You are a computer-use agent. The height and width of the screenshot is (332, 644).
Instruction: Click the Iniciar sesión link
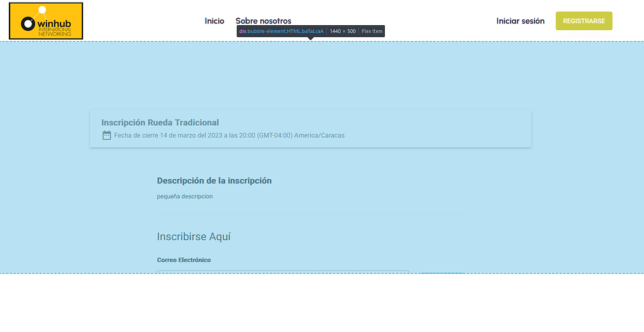[x=520, y=21]
